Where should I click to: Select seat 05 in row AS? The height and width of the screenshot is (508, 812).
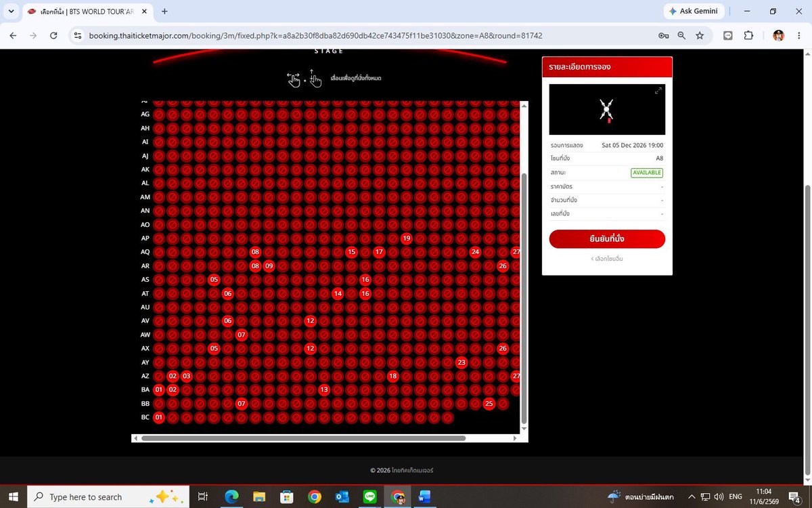[214, 280]
